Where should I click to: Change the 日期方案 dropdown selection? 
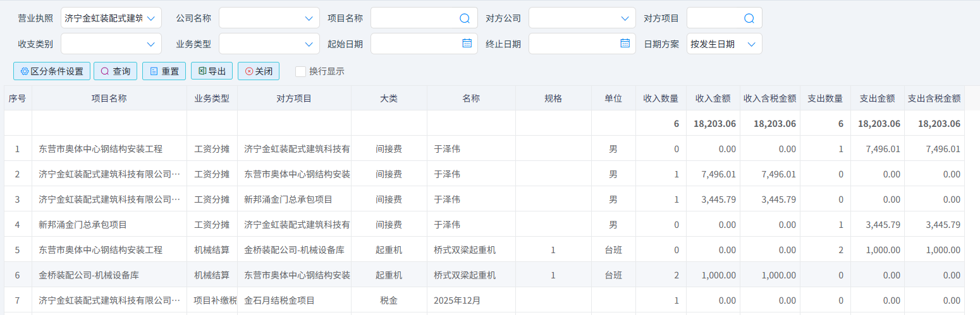tap(725, 44)
